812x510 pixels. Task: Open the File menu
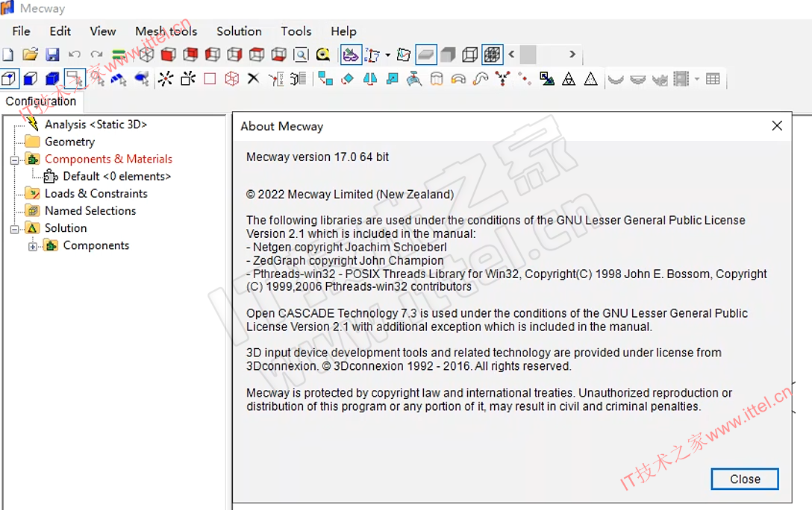click(21, 31)
